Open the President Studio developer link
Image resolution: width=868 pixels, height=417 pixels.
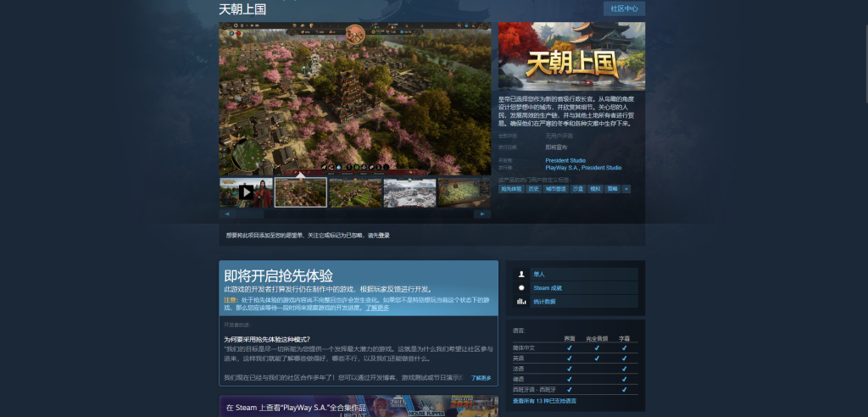point(565,160)
